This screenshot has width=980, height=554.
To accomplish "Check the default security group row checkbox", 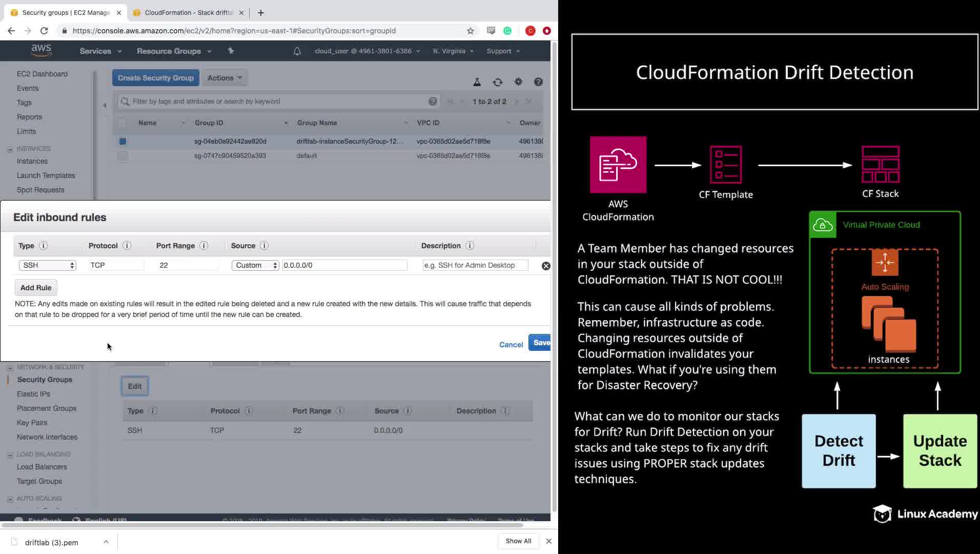I will [122, 155].
